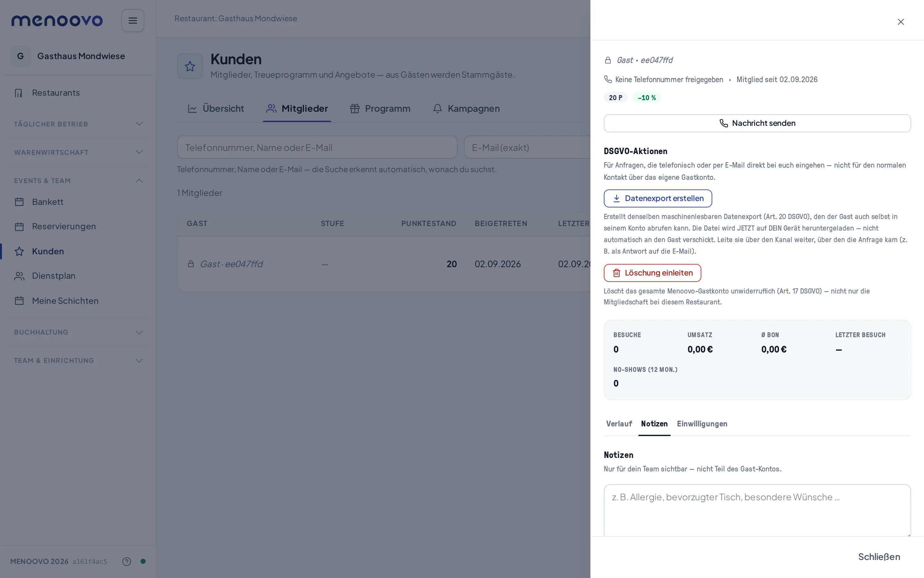924x578 pixels.
Task: Switch to the Übersicht tab
Action: 216,109
